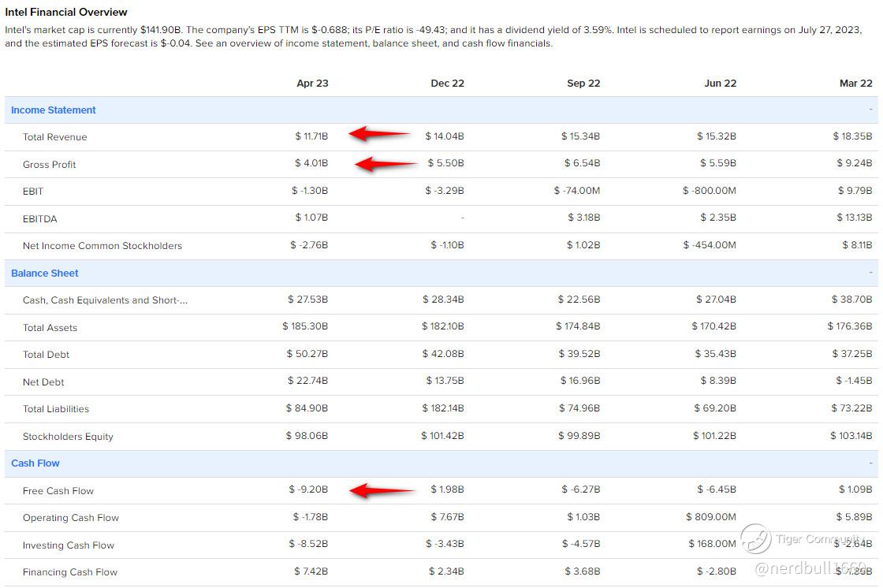Click the EBITDA row label

pos(40,218)
